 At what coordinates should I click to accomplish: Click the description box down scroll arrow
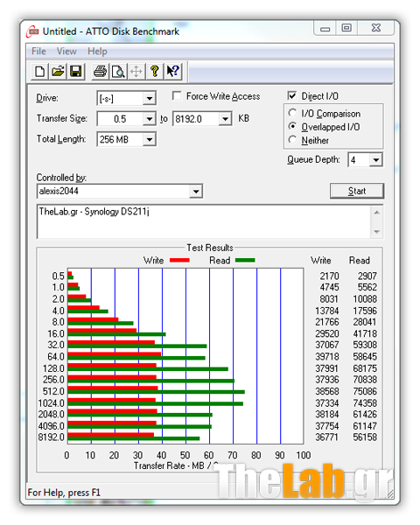coord(377,231)
